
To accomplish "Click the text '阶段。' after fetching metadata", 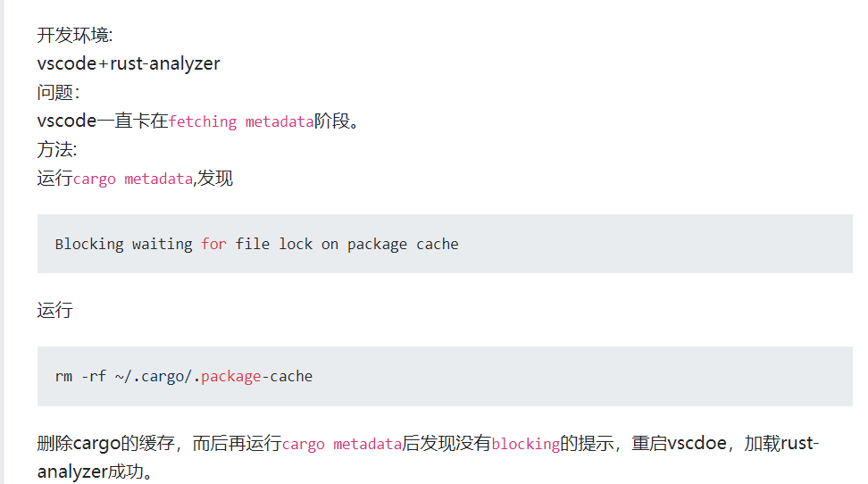I will coord(338,121).
